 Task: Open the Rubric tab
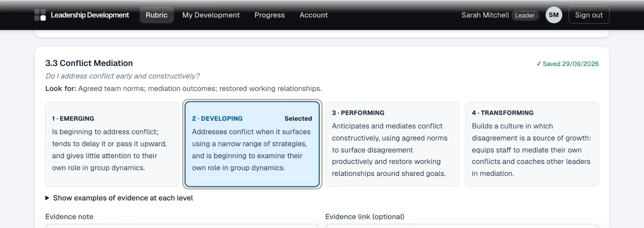[157, 15]
